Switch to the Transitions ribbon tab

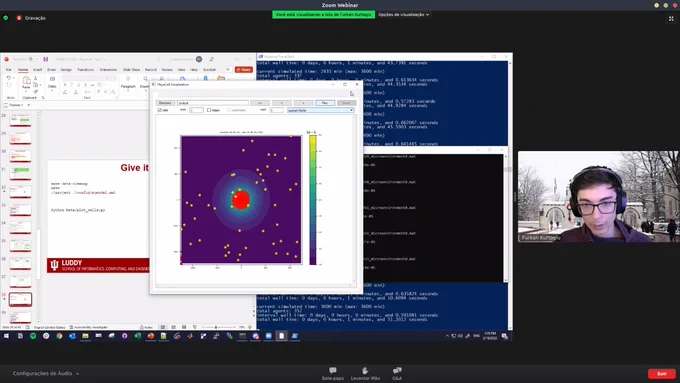(85, 69)
